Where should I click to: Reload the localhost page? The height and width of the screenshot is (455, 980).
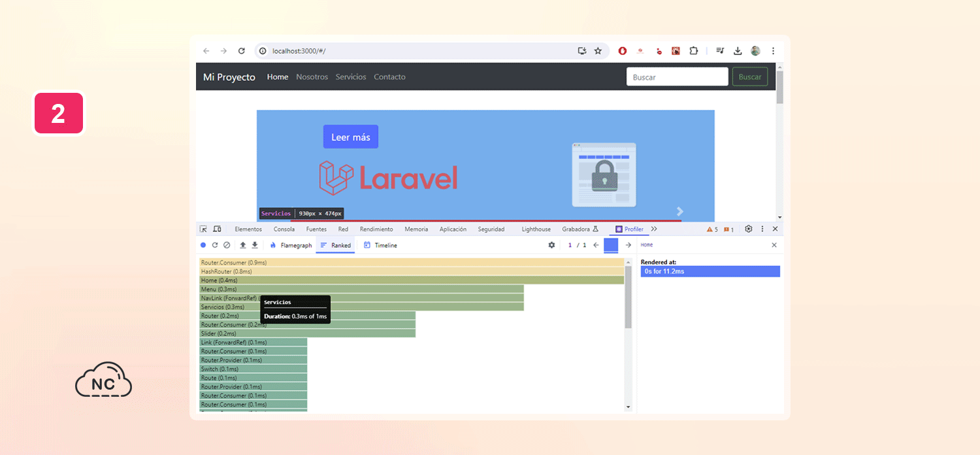pyautogui.click(x=241, y=51)
